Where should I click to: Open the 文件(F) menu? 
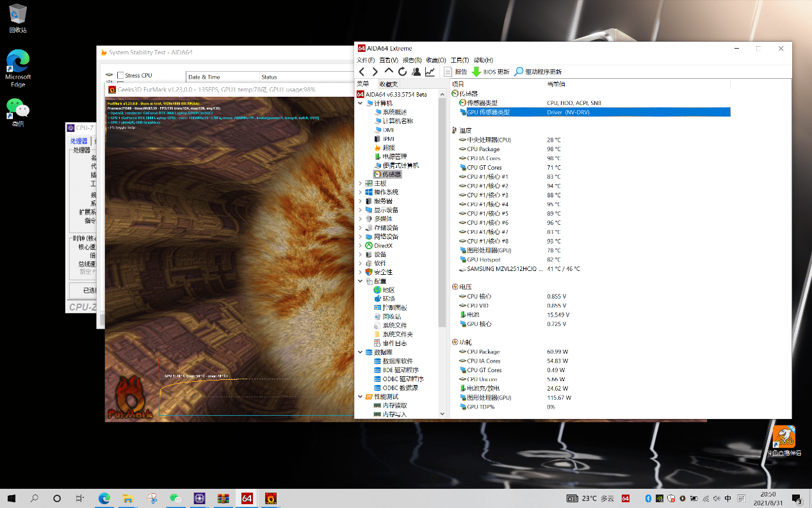point(366,60)
